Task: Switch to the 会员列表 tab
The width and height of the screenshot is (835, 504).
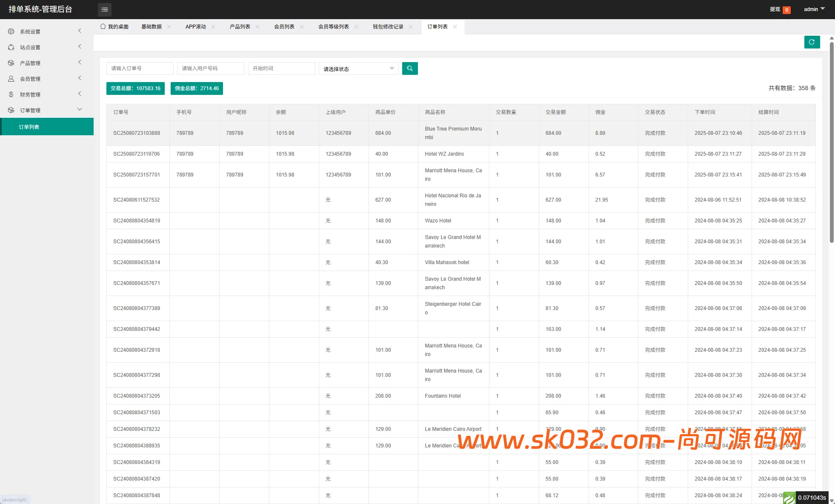Action: pyautogui.click(x=284, y=27)
